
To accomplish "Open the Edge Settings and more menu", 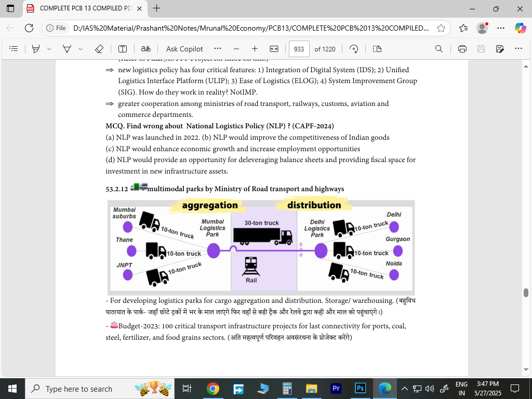I will click(x=501, y=28).
